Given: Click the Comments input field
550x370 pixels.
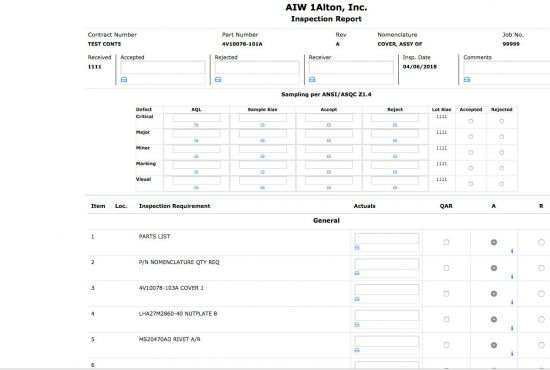Looking at the screenshot, I should [507, 67].
